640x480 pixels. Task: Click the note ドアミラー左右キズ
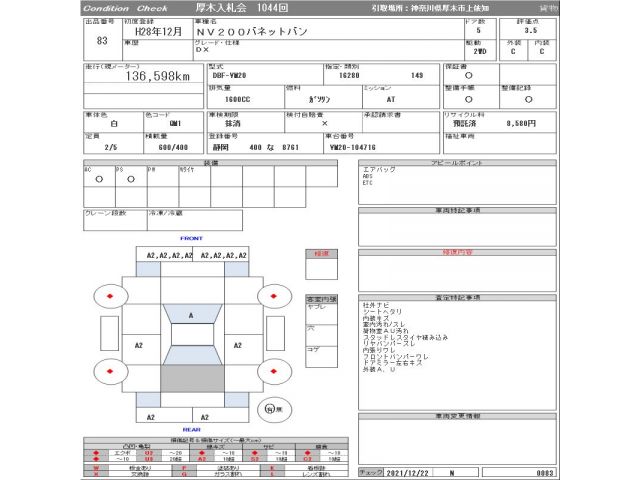[x=392, y=362]
